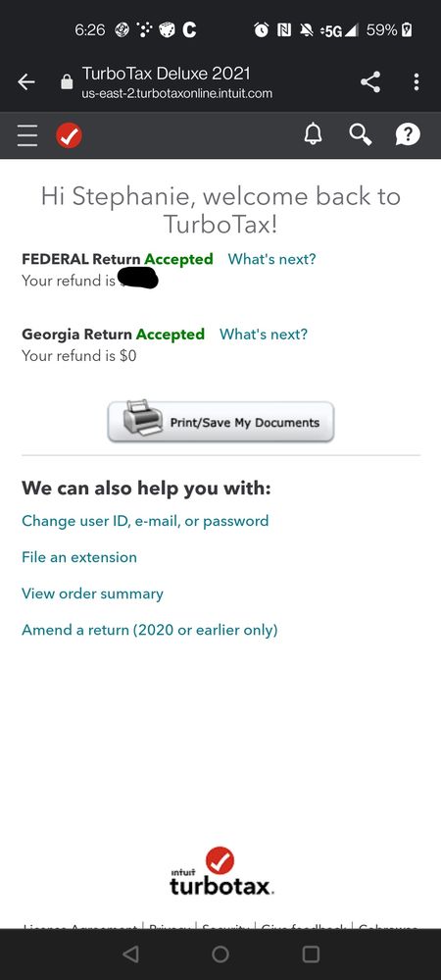Image resolution: width=441 pixels, height=980 pixels.
Task: Open search with the magnifying glass icon
Action: point(361,133)
